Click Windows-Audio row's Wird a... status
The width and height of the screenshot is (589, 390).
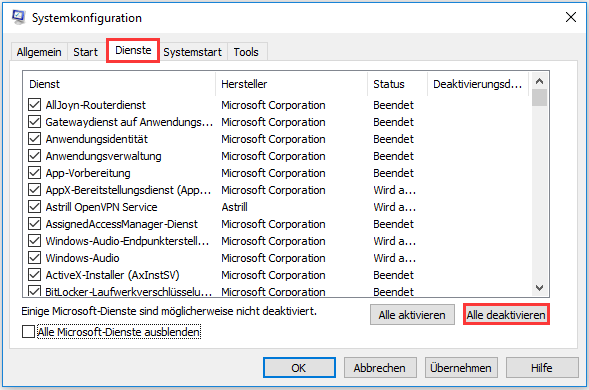click(x=394, y=258)
